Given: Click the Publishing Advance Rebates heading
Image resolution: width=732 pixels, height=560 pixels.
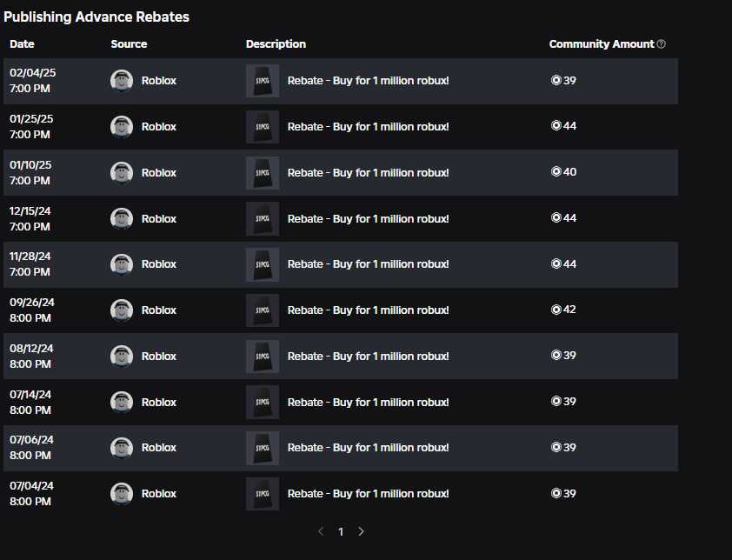Looking at the screenshot, I should click(x=96, y=17).
